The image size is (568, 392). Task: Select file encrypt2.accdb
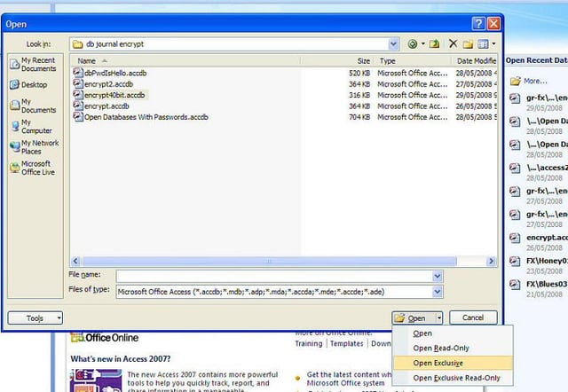point(108,84)
